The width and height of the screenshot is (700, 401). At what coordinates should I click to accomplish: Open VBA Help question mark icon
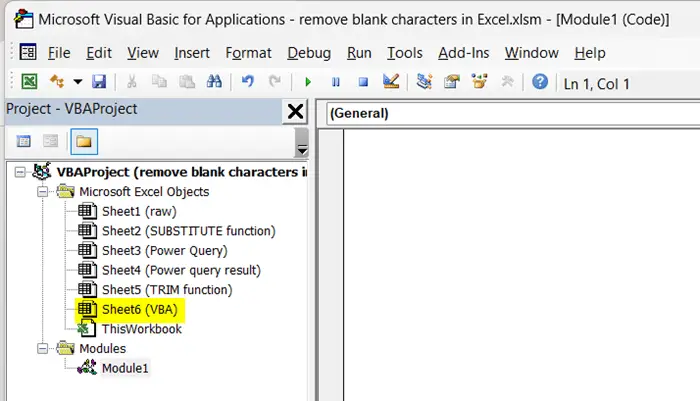[x=540, y=82]
